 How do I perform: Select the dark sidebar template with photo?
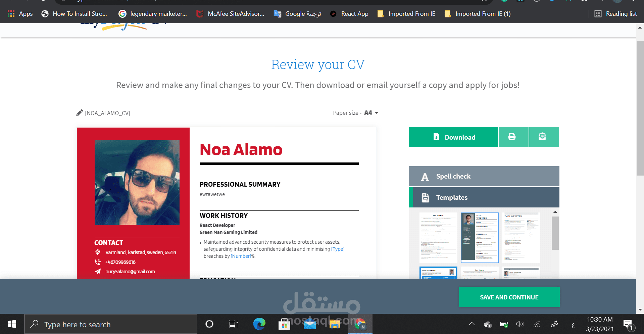click(x=480, y=237)
